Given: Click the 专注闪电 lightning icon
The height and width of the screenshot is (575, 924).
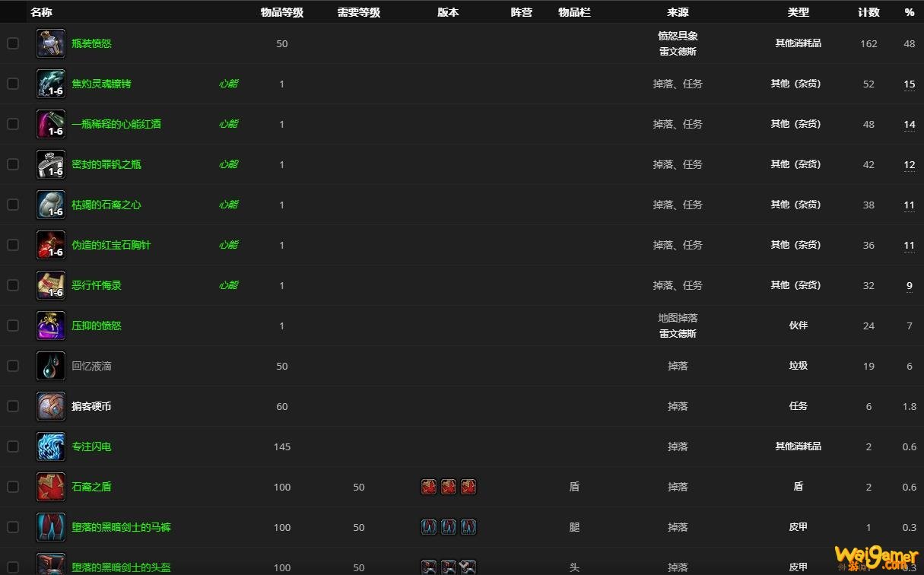Looking at the screenshot, I should [x=51, y=446].
